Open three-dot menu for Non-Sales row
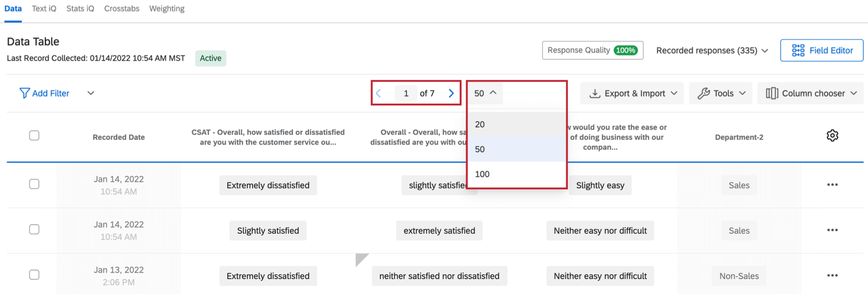The image size is (868, 294). (832, 276)
